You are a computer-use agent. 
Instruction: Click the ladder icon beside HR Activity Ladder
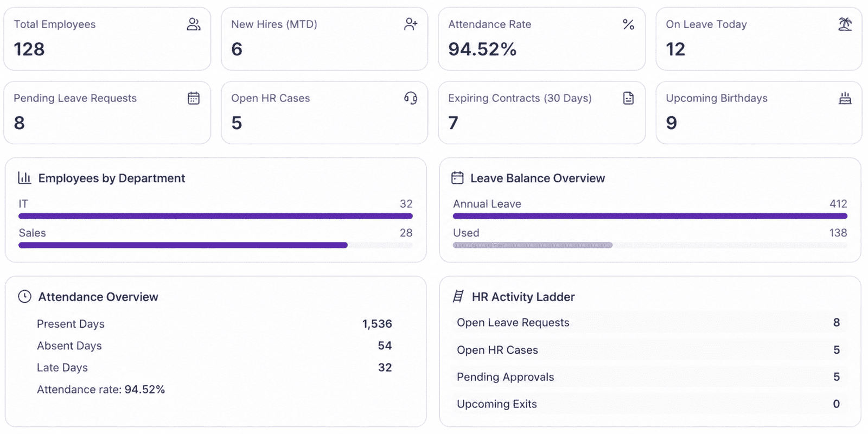[x=458, y=296]
